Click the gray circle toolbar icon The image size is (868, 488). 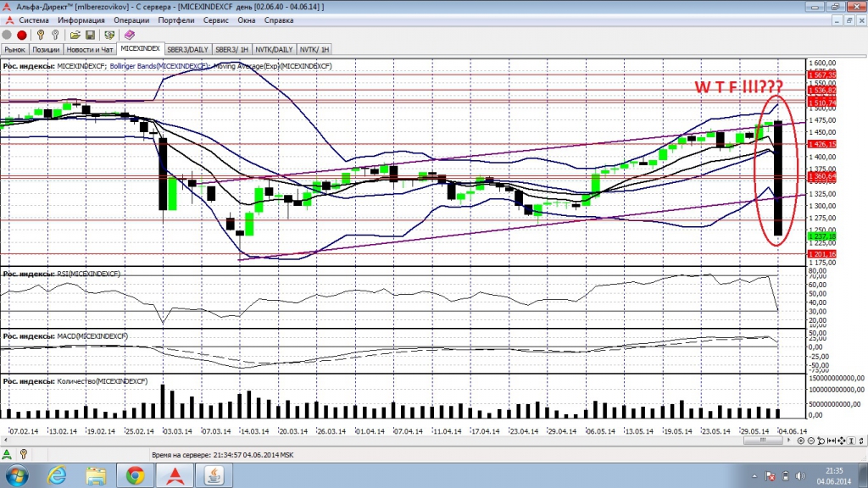click(8, 35)
